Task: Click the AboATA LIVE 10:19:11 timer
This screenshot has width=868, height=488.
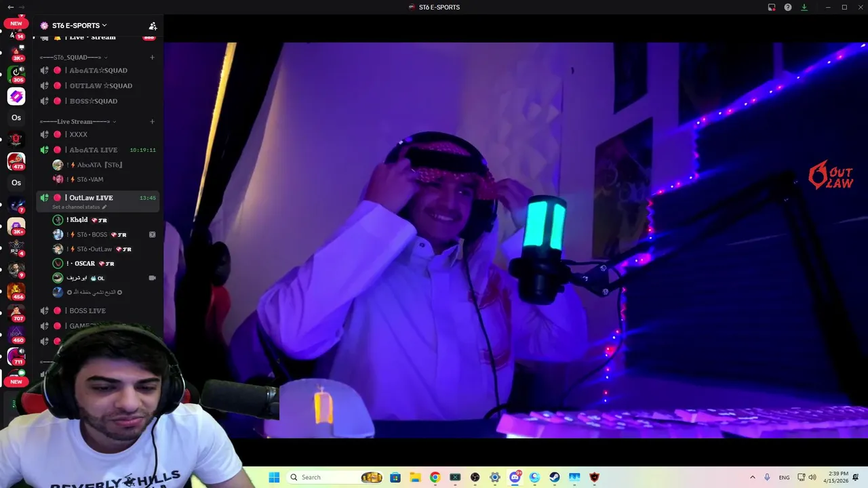Action: click(x=143, y=150)
